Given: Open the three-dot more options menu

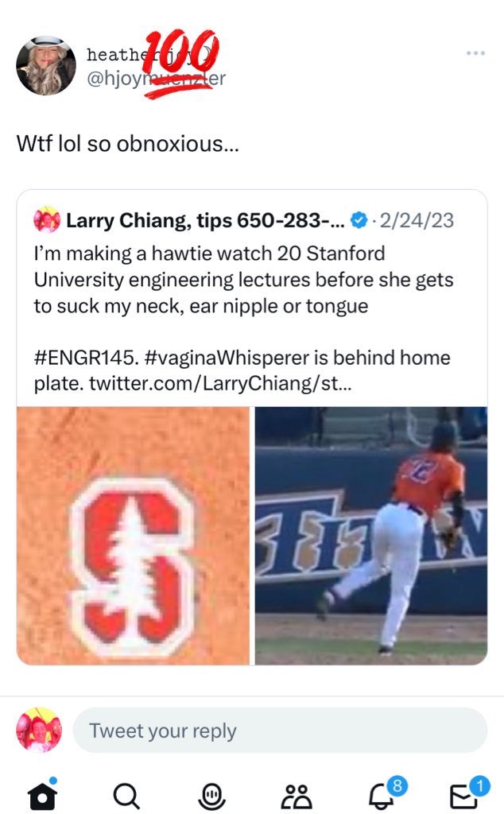Looking at the screenshot, I should coord(475,53).
